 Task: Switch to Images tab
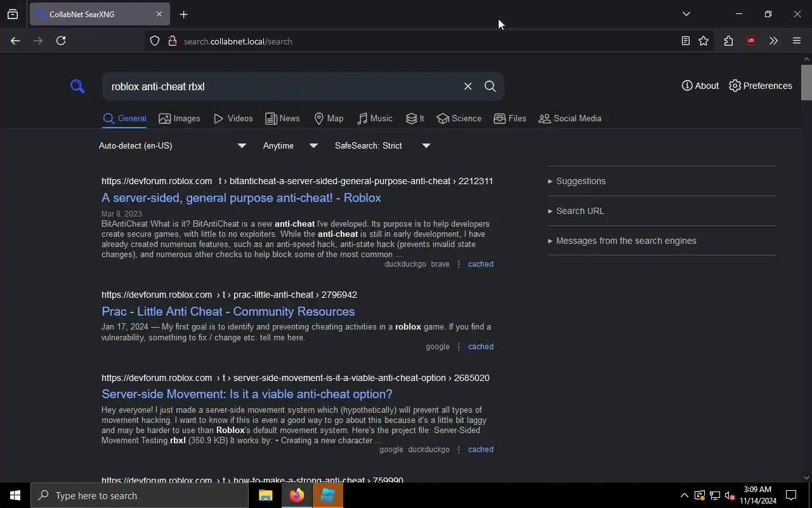point(180,118)
